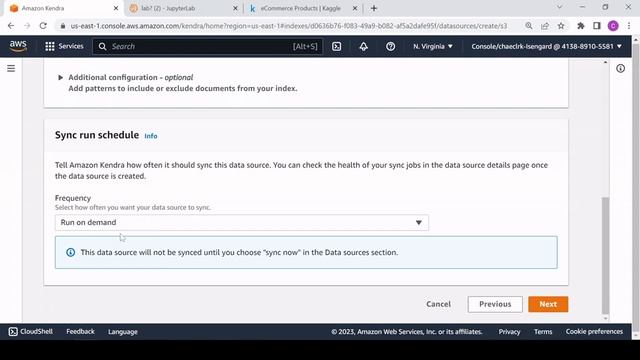The image size is (640, 360).
Task: Open the browser extensions puzzle icon
Action: pyautogui.click(x=580, y=26)
